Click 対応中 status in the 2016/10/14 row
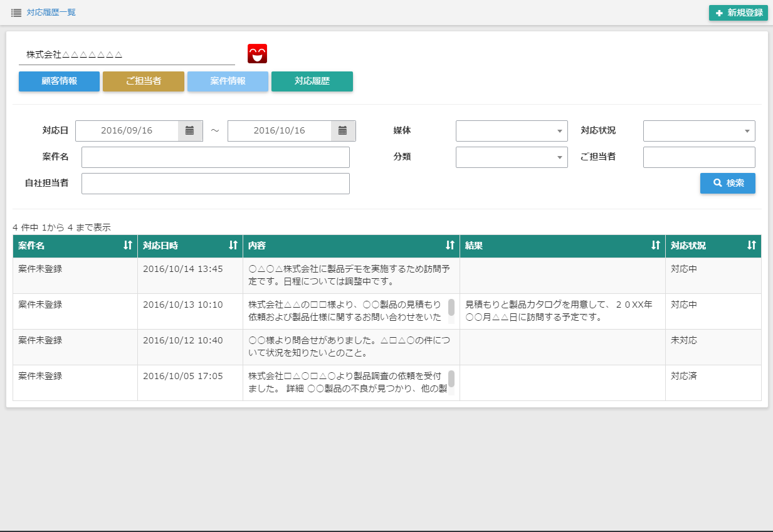773x532 pixels. pyautogui.click(x=684, y=269)
